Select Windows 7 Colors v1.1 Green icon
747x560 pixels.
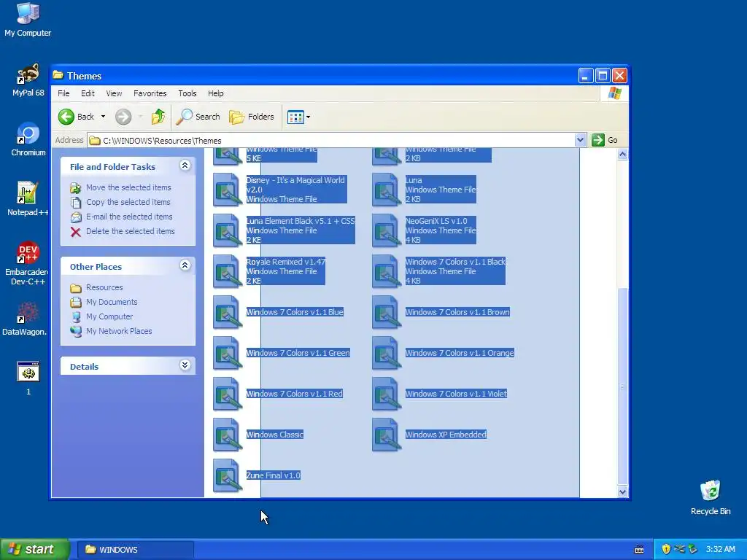point(228,354)
